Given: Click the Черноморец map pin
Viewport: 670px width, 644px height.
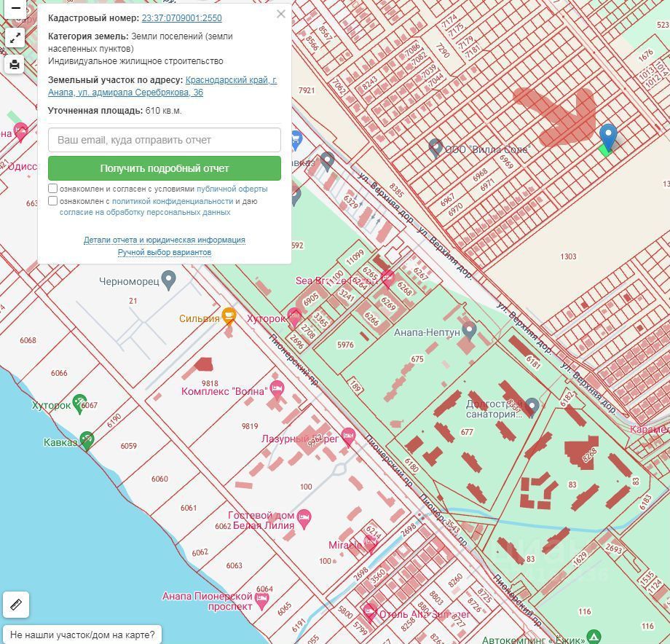Looking at the screenshot, I should [x=169, y=280].
